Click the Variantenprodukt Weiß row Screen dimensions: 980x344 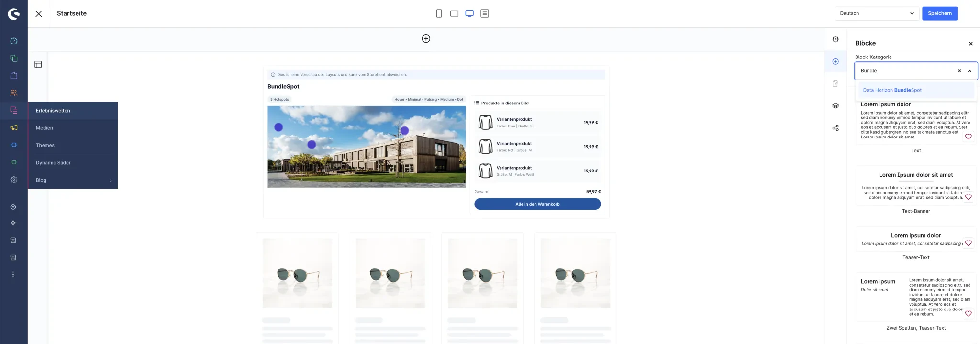[x=537, y=171]
